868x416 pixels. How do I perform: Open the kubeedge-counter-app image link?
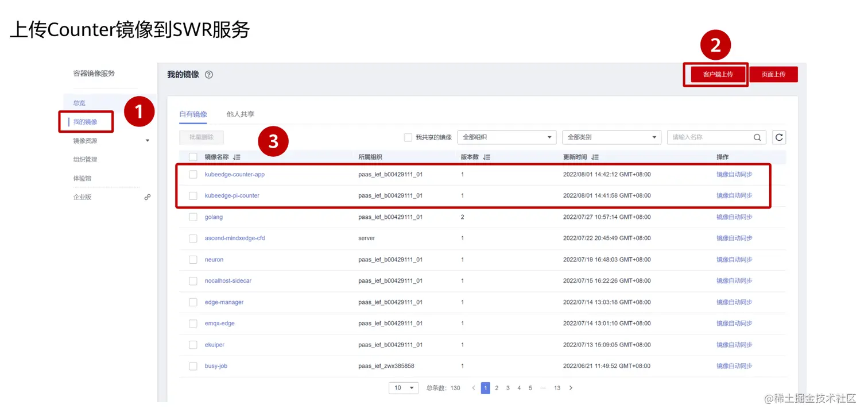tap(235, 175)
